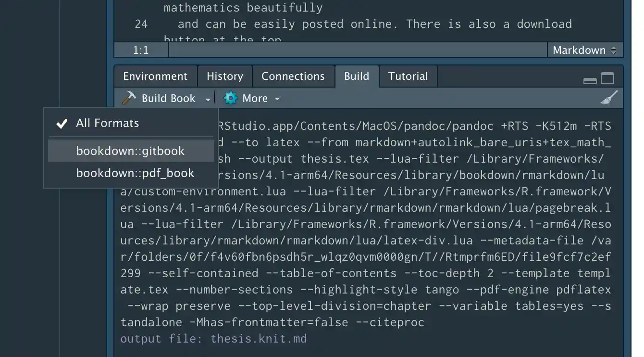This screenshot has width=644, height=357.
Task: Switch to the Environment tab
Action: tap(155, 76)
